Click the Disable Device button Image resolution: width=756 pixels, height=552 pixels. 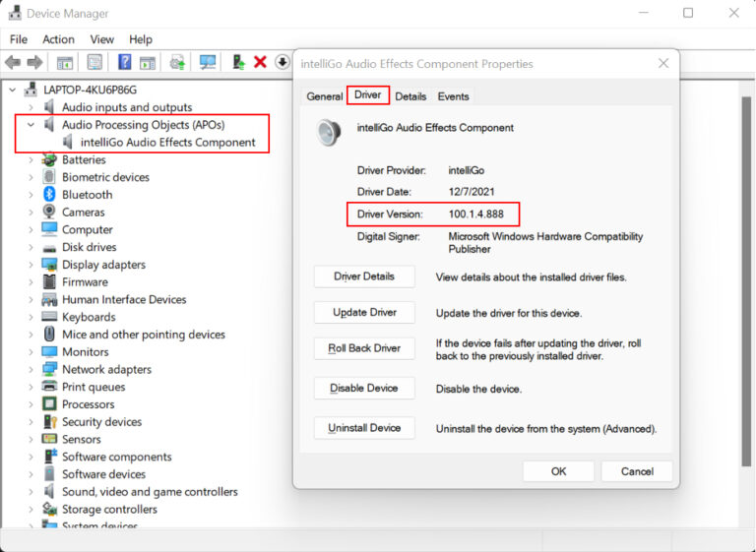click(364, 388)
